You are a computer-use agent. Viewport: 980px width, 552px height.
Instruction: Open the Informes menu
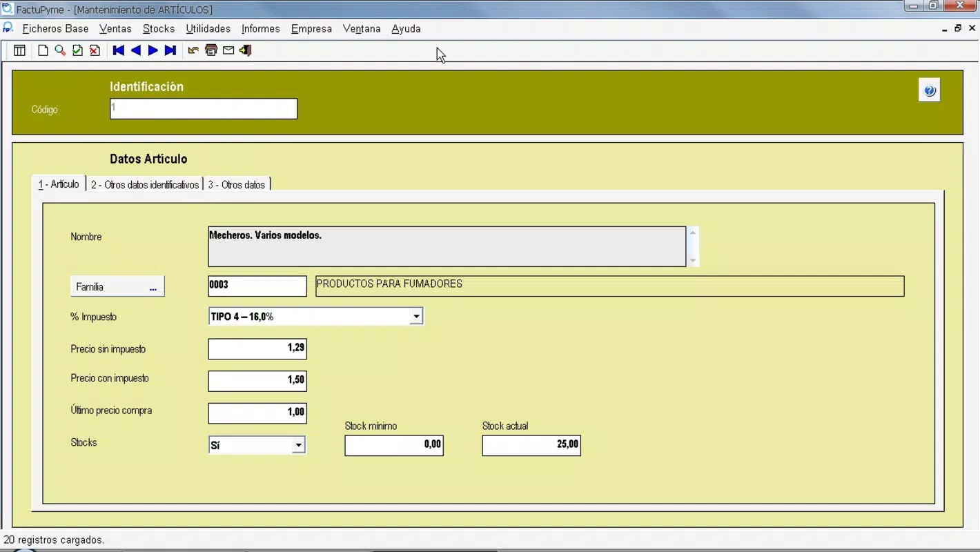coord(260,29)
